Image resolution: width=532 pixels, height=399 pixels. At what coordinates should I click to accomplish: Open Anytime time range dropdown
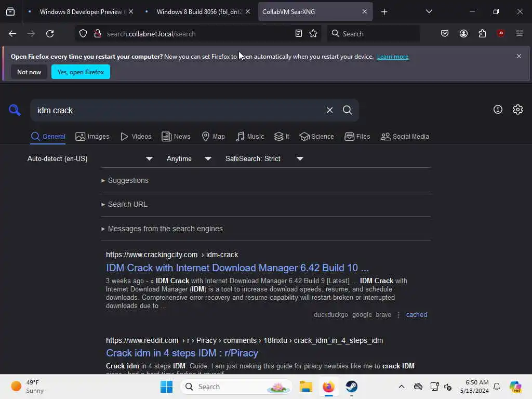[189, 159]
